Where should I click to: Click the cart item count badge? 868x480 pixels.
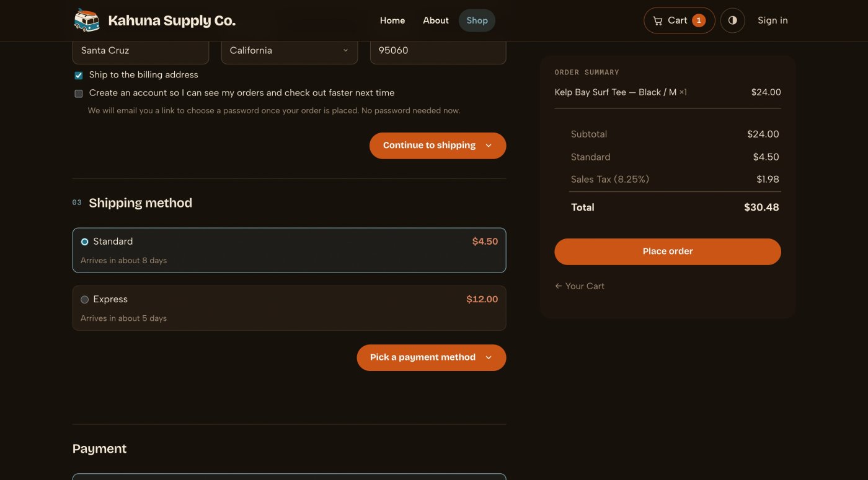click(x=699, y=20)
